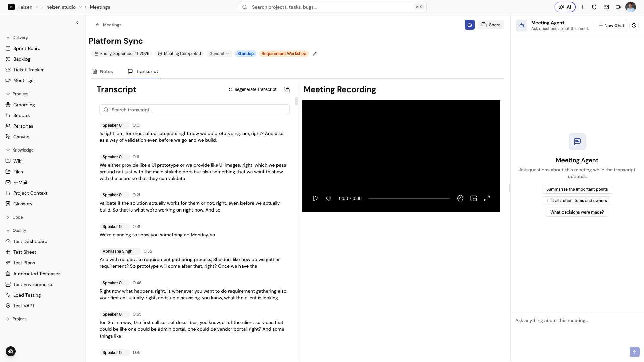Toggle the Meeting Agent panel button

point(470,25)
